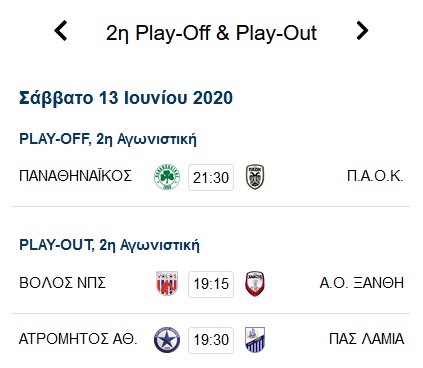The height and width of the screenshot is (368, 423).
Task: Select the Π.Α.Ο.Κ. team name
Action: [x=375, y=176]
